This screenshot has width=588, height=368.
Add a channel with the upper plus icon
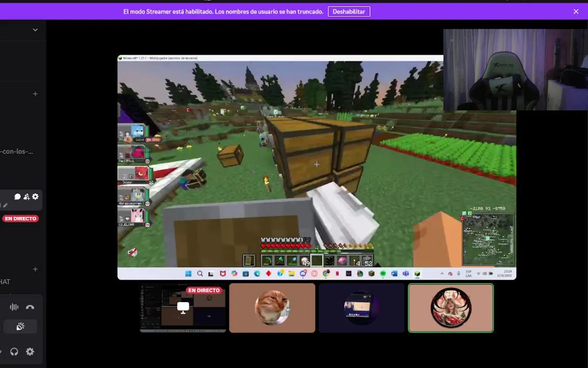tap(35, 94)
